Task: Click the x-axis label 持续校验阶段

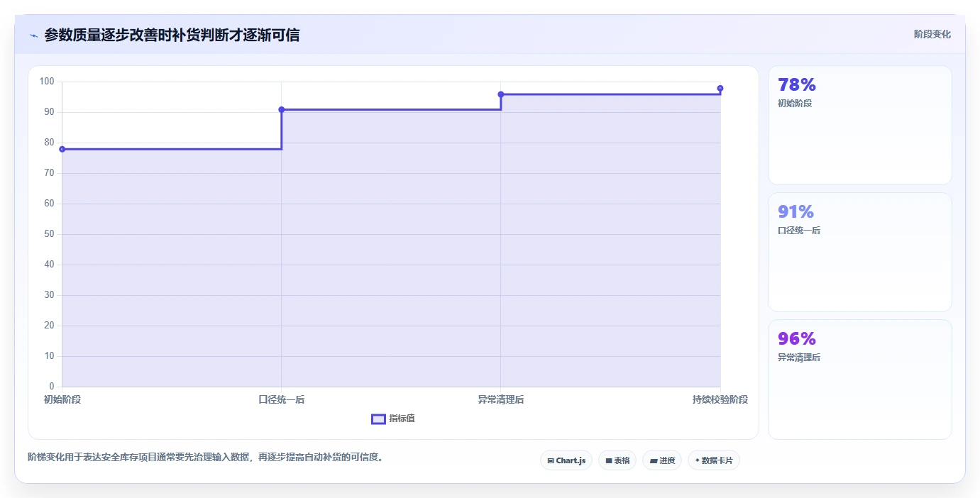Action: 720,399
